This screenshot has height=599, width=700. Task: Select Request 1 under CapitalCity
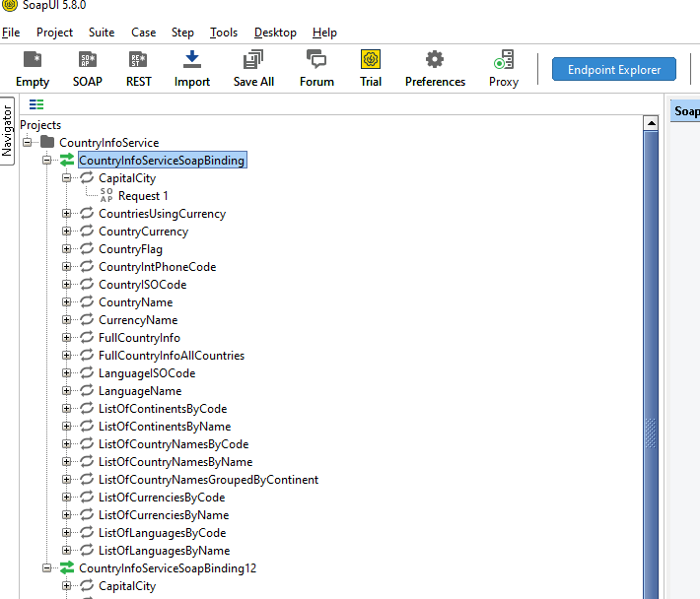point(143,196)
